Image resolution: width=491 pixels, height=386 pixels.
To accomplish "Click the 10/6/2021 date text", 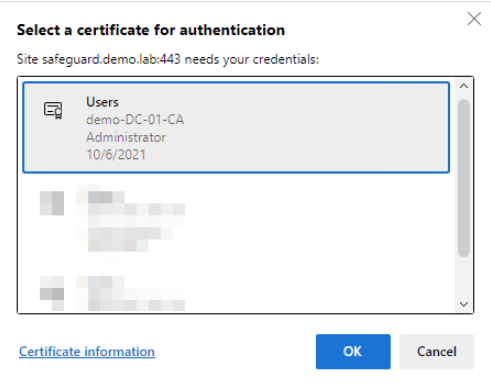I will [x=116, y=155].
